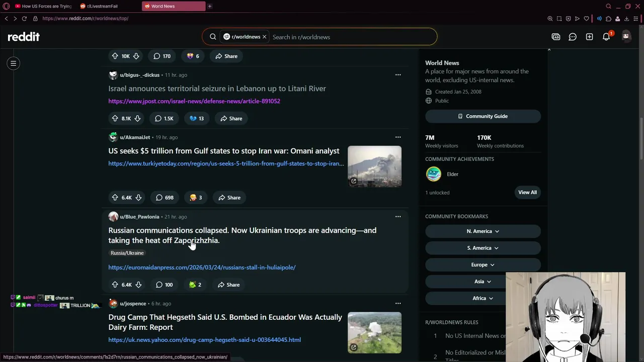644x362 pixels.
Task: Expand the N. America bookmark dropdown
Action: (483, 231)
